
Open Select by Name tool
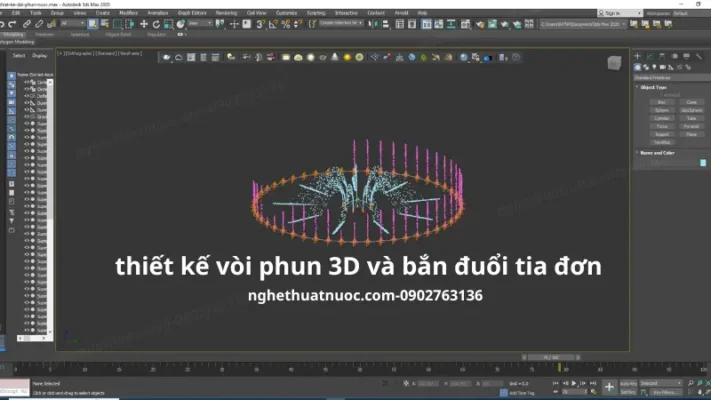click(105, 24)
